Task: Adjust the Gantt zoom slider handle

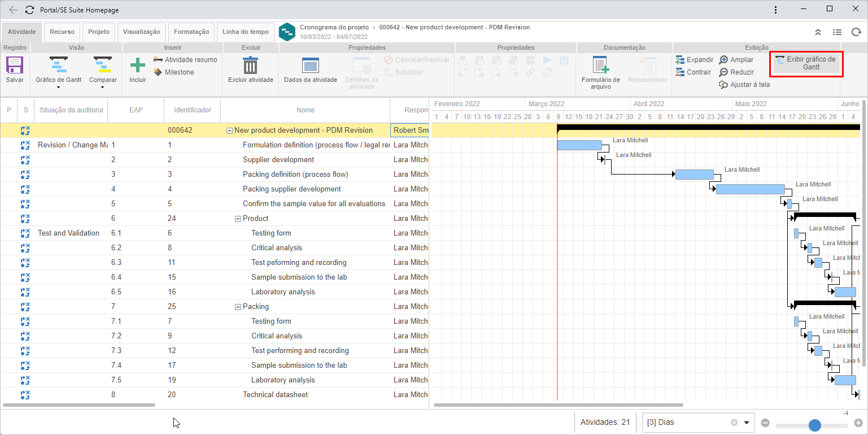Action: (814, 425)
